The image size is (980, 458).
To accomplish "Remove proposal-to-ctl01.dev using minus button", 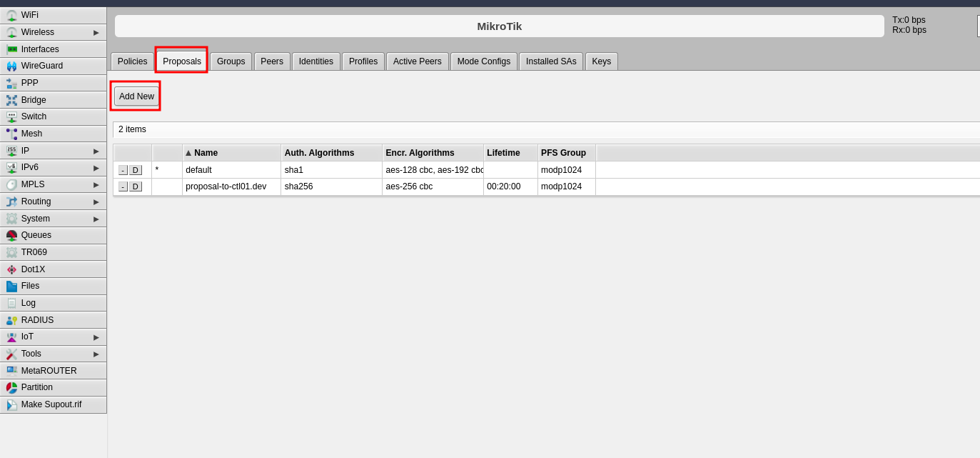I will 123,186.
